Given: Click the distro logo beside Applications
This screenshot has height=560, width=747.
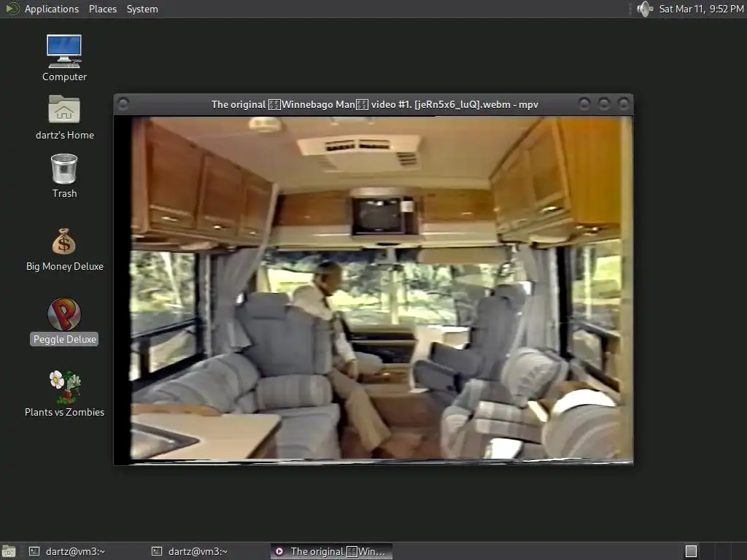Looking at the screenshot, I should point(12,9).
